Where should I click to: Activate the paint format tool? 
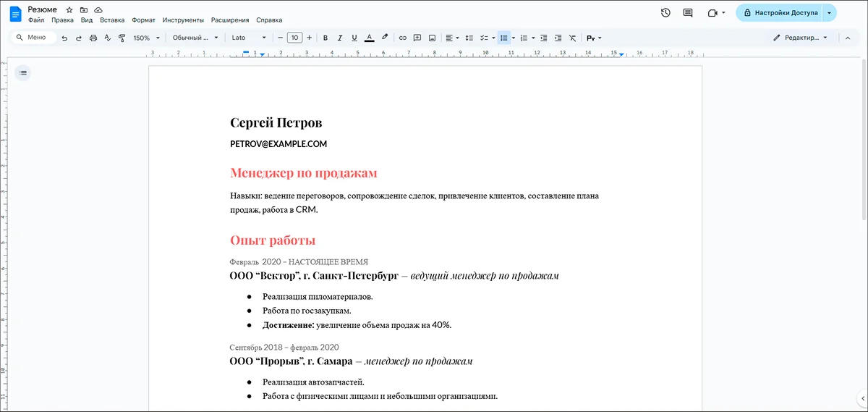click(121, 38)
